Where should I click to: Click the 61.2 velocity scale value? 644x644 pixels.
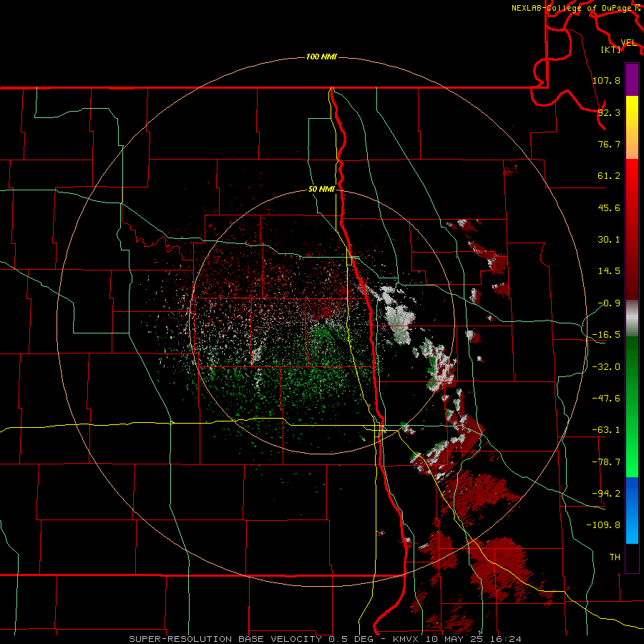click(609, 176)
